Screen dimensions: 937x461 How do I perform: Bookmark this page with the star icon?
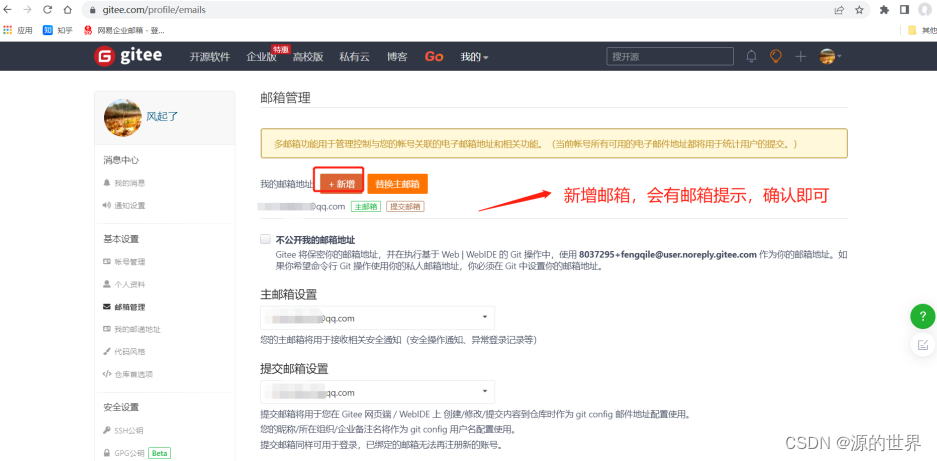pos(859,10)
